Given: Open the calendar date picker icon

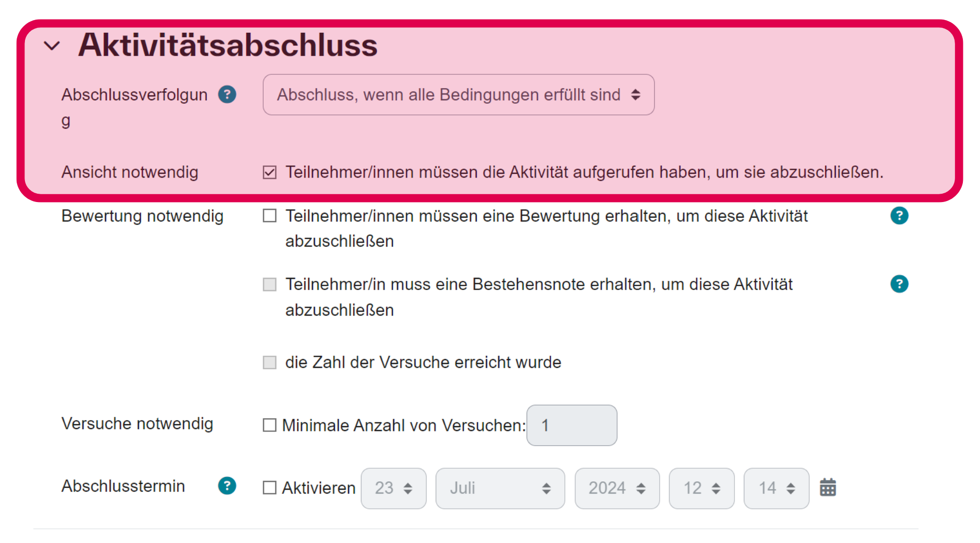Looking at the screenshot, I should (x=827, y=488).
